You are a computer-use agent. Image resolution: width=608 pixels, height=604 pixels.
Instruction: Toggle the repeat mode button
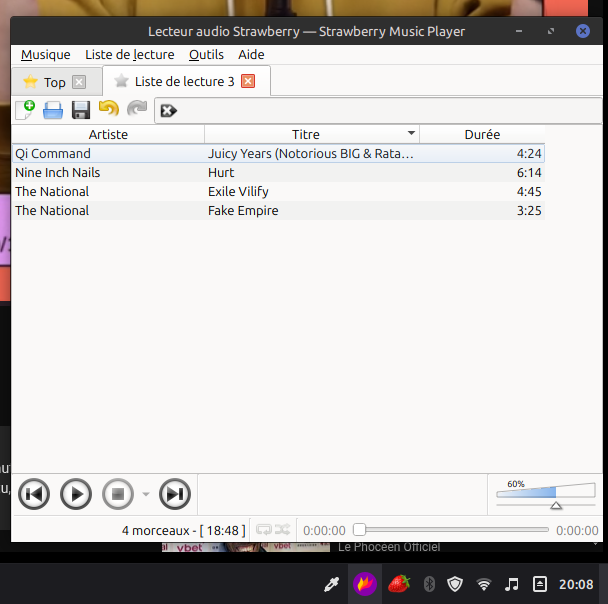[x=264, y=530]
